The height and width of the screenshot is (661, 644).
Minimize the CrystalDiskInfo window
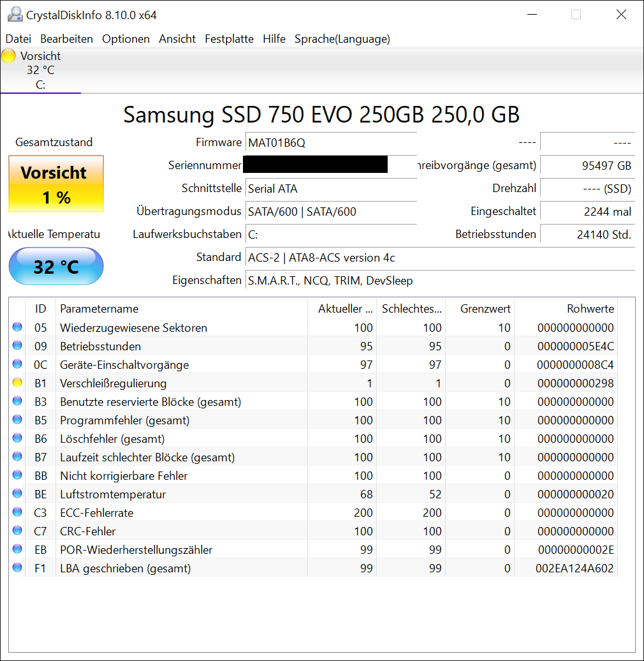click(x=532, y=15)
